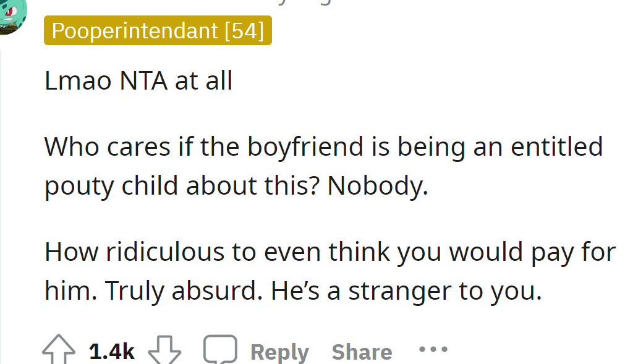Remove your upvote by clicking the arrow again
Screen dimensions: 625x364
(x=57, y=348)
